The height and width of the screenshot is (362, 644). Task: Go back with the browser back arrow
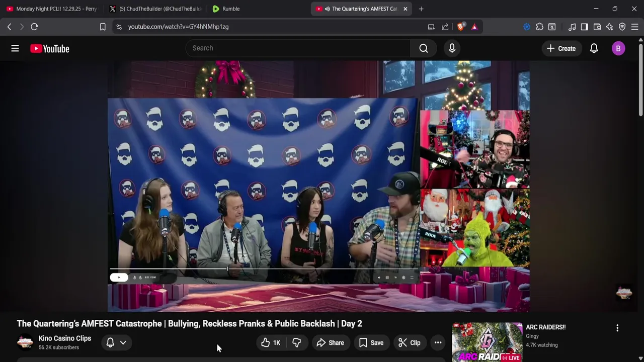point(9,27)
